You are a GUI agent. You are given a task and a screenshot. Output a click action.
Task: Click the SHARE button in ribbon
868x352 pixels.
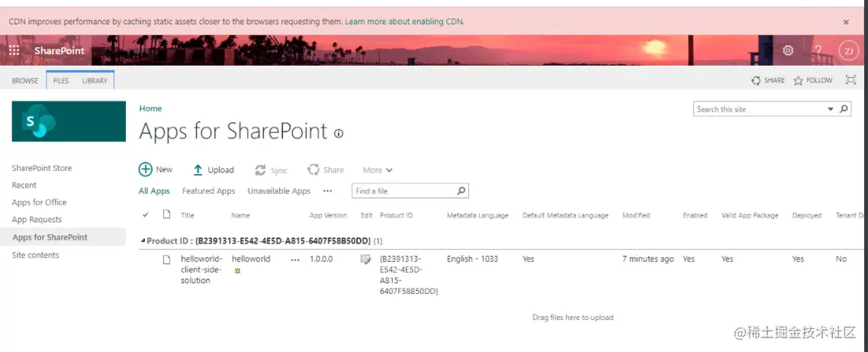coord(768,80)
